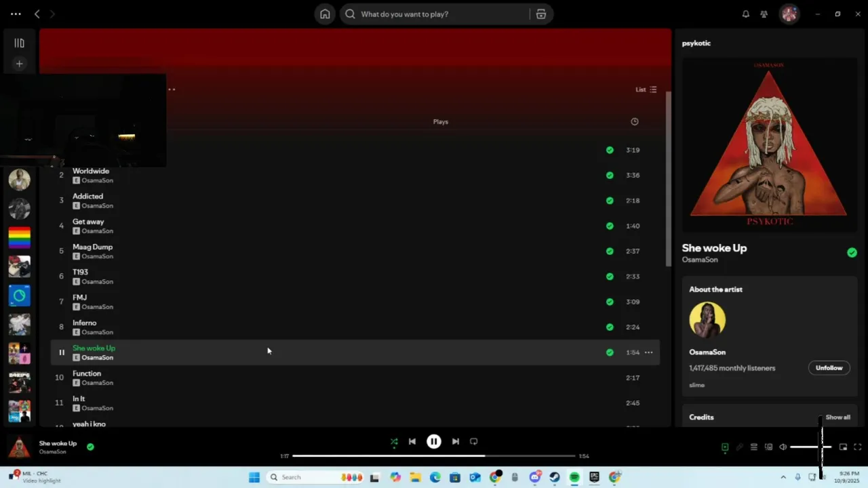868x488 pixels.
Task: Open Epic Games Launcher from taskbar
Action: pyautogui.click(x=595, y=477)
